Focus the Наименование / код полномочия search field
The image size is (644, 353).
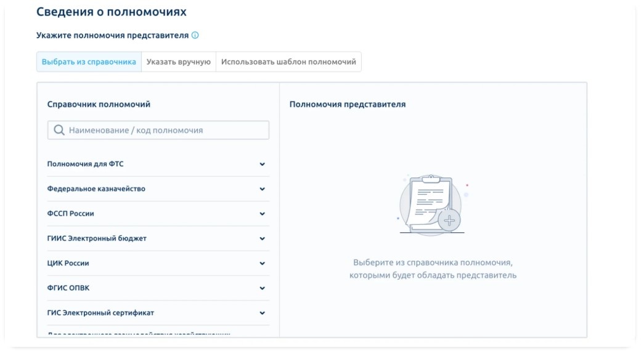click(x=158, y=130)
